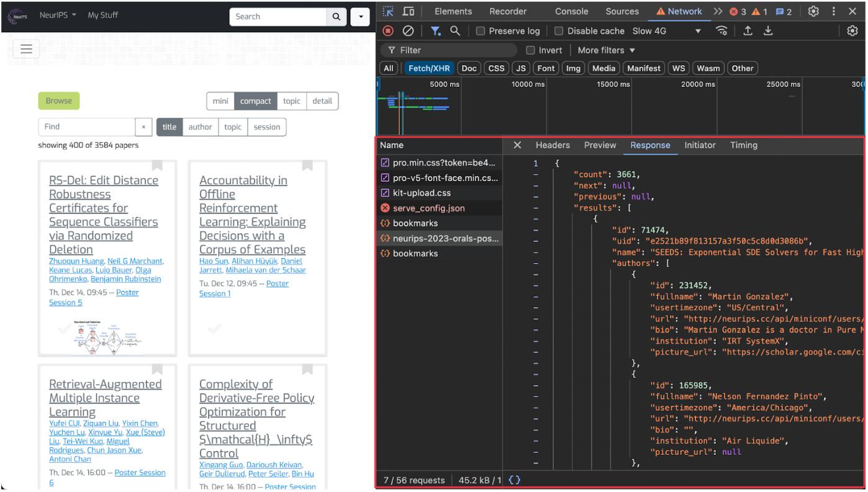Open My Stuff link
Screen dimensions: 868x492
(103, 15)
